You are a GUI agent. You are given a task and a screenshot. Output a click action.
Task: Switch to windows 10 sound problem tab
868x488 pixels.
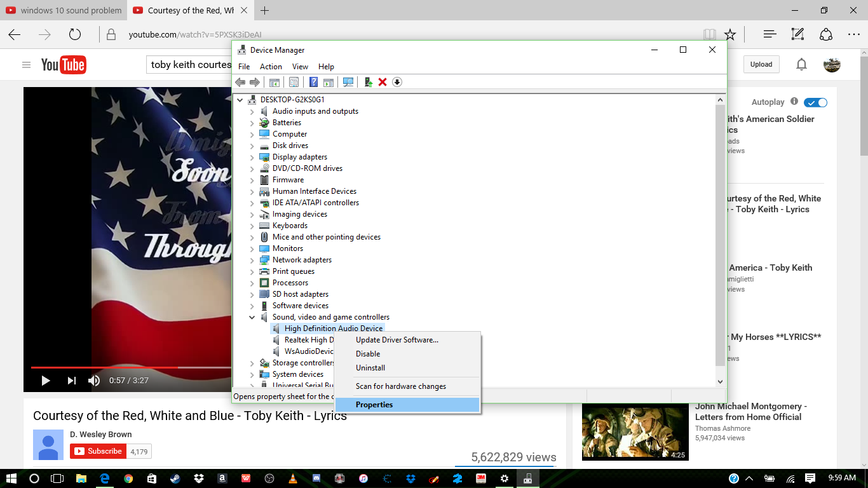[x=64, y=10]
